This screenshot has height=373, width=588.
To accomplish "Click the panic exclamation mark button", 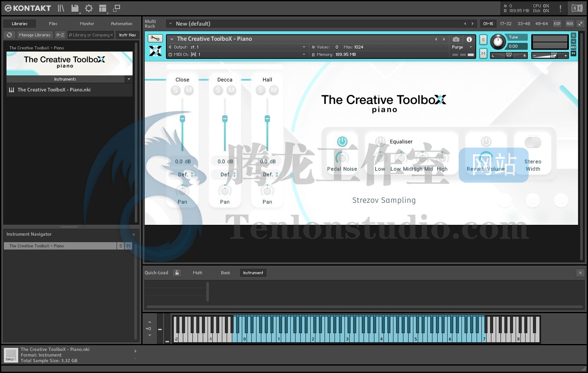I will (x=560, y=8).
